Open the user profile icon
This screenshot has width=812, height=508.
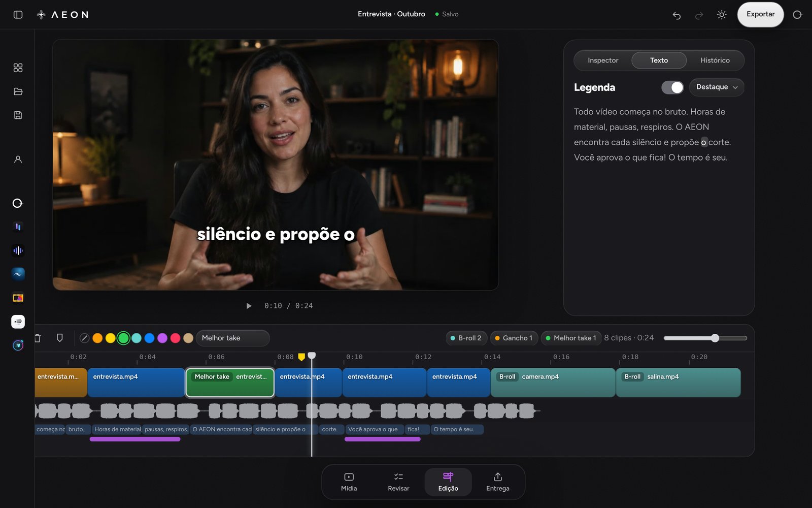coord(18,160)
